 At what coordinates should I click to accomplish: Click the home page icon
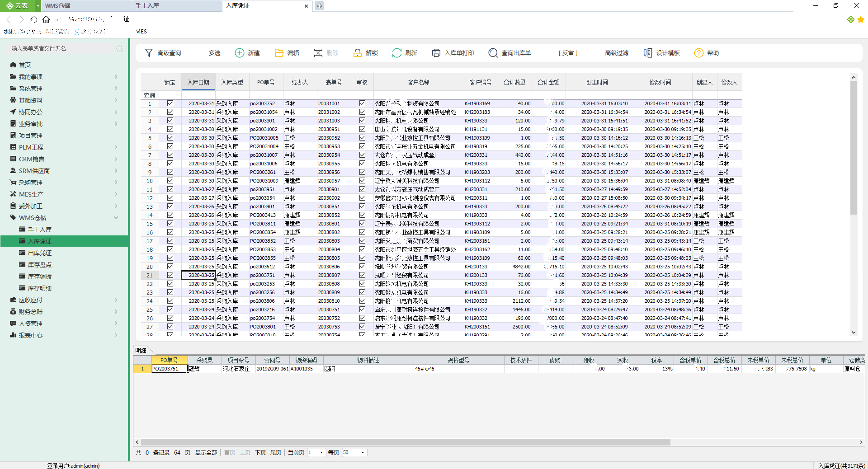46,19
